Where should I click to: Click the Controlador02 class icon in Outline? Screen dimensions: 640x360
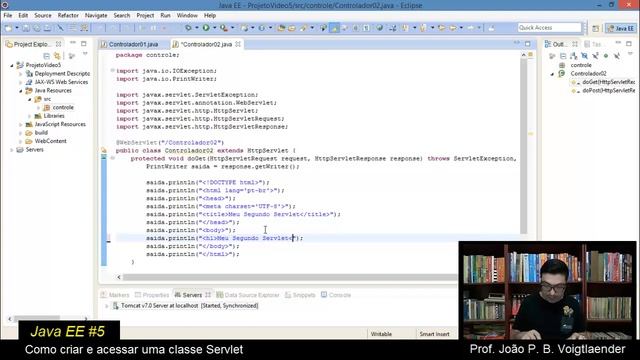tap(562, 73)
